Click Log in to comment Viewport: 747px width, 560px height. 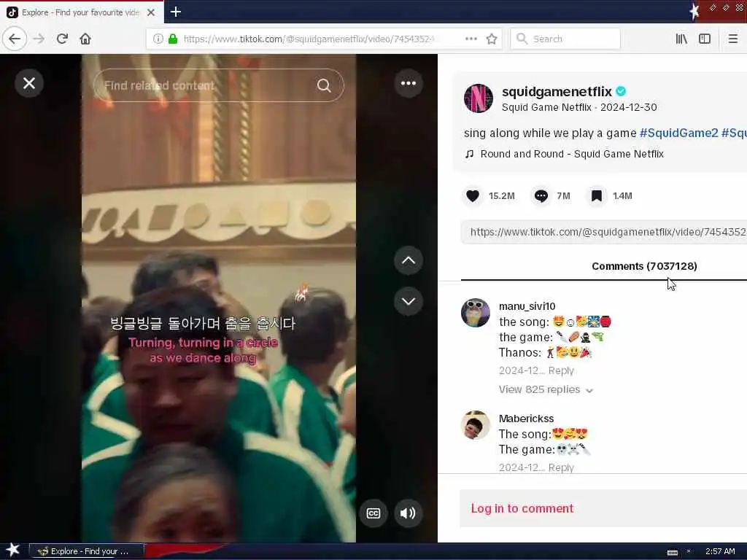522,508
